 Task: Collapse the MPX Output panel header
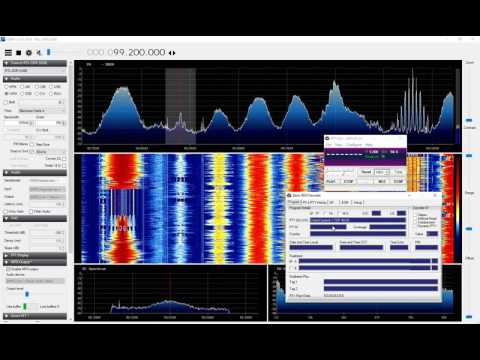point(35,262)
